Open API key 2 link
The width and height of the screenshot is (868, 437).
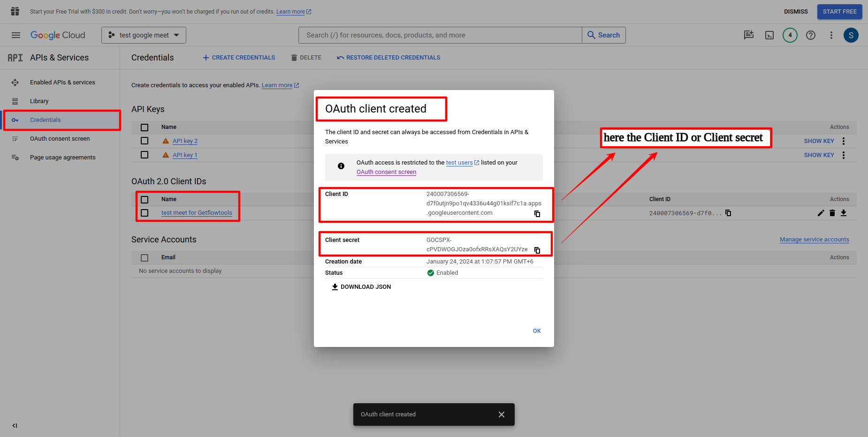point(185,141)
